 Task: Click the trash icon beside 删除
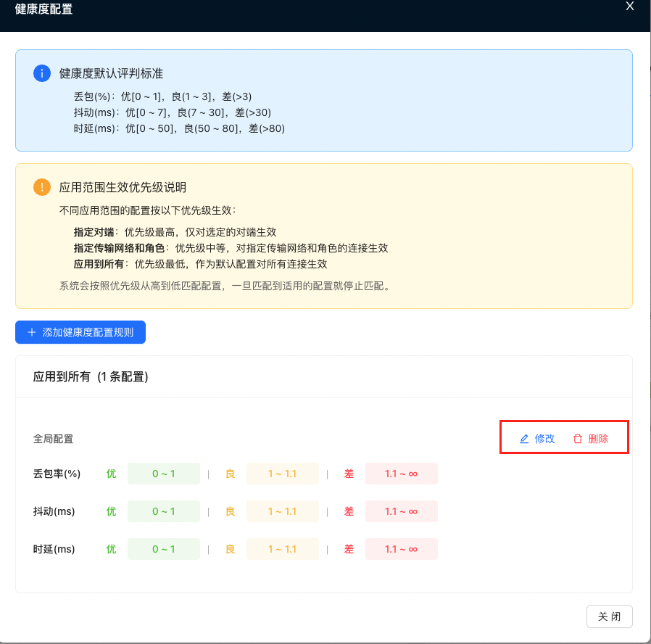(x=578, y=439)
